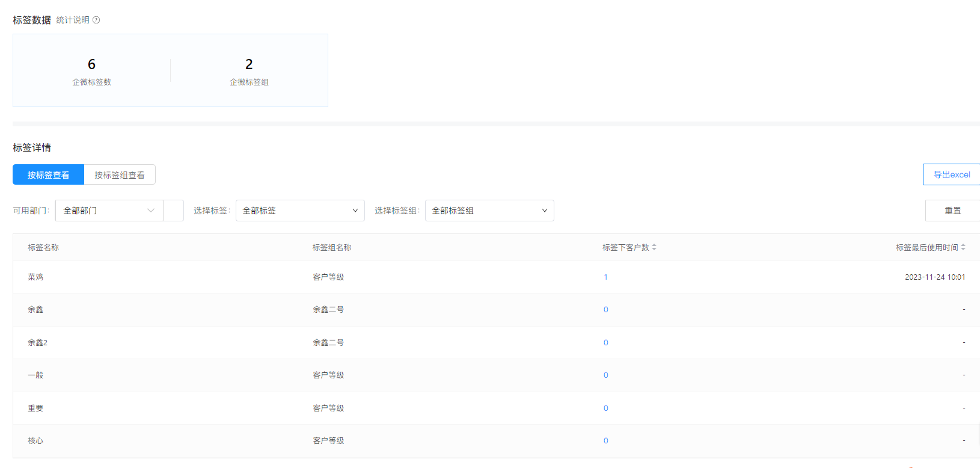
Task: Click the arrow icon of 全部标签组 selector
Action: coord(544,211)
